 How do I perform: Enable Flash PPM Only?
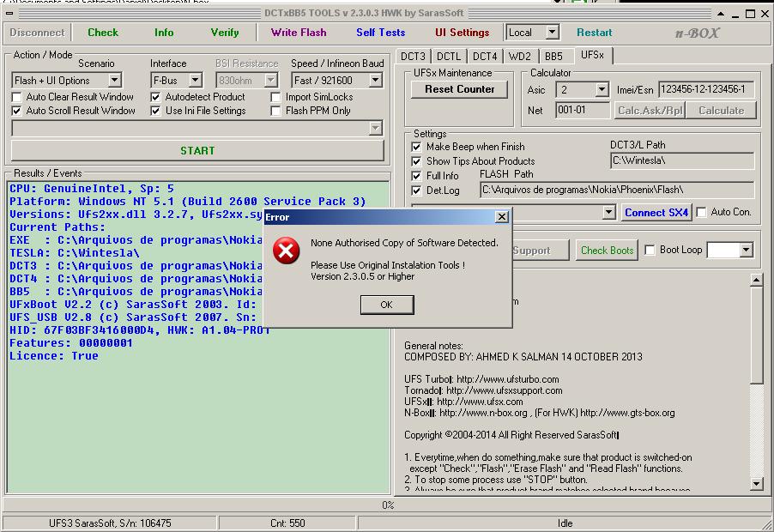[276, 111]
